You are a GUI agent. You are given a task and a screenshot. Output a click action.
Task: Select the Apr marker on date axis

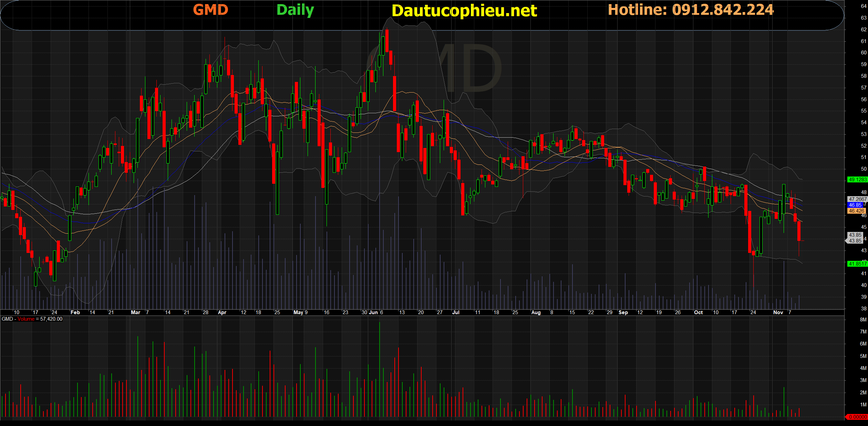pyautogui.click(x=222, y=312)
